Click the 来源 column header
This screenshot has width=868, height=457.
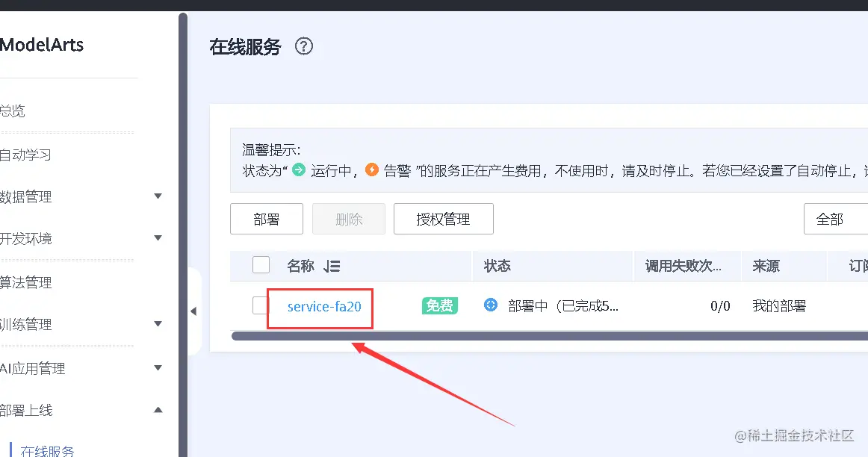coord(766,266)
